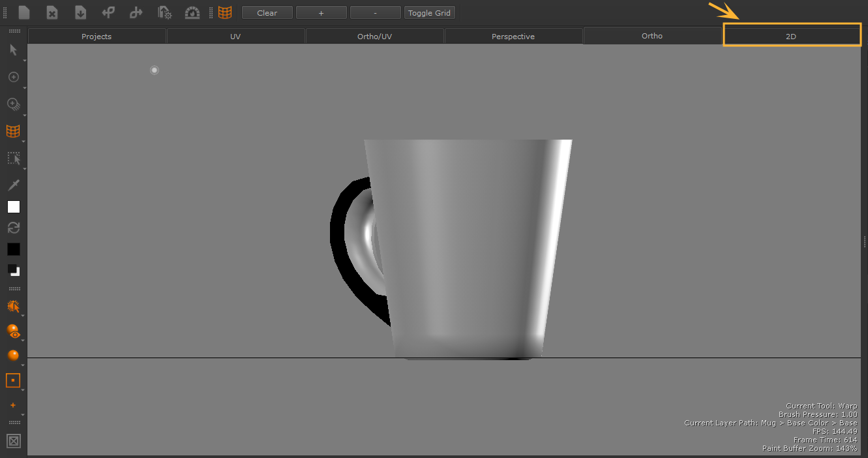Image resolution: width=868 pixels, height=458 pixels.
Task: Switch to the Perspective view tab
Action: (513, 37)
